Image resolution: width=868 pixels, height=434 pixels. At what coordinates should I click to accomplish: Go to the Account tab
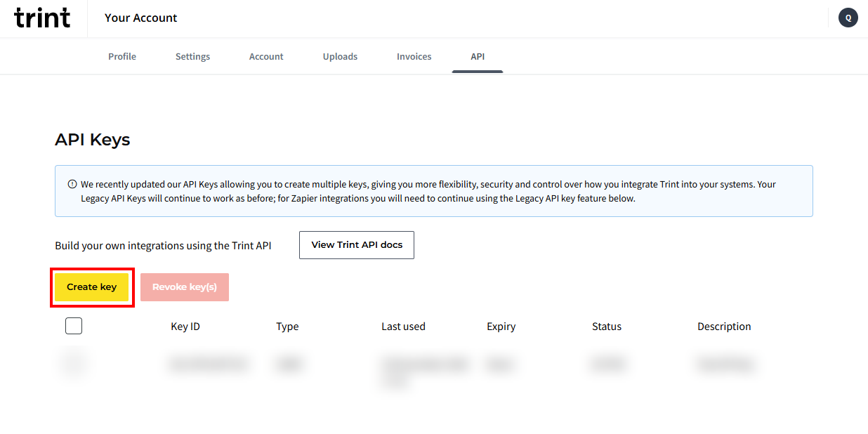266,56
